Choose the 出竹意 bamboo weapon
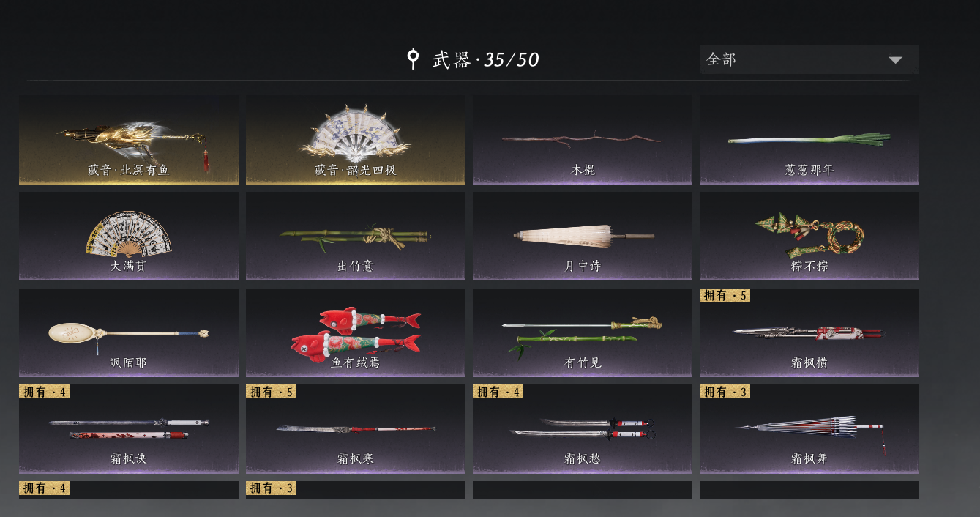The image size is (980, 517). (356, 236)
